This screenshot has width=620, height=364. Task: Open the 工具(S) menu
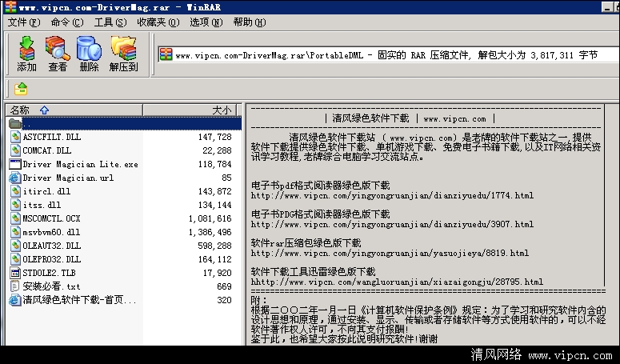click(110, 22)
